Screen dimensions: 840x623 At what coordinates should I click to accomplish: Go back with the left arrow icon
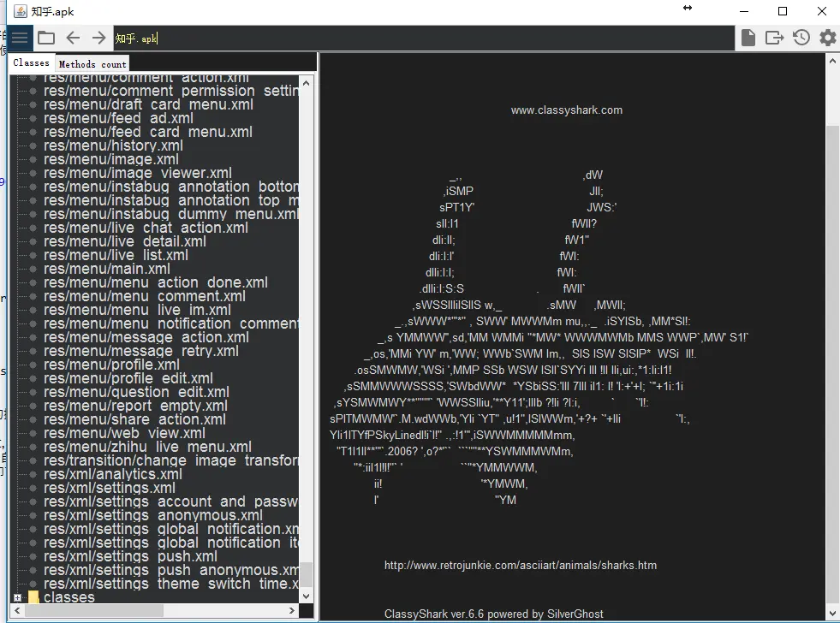click(73, 38)
